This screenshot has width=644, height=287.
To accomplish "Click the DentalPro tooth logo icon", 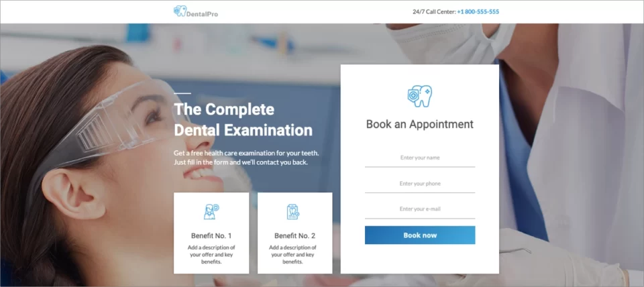I will (x=180, y=11).
